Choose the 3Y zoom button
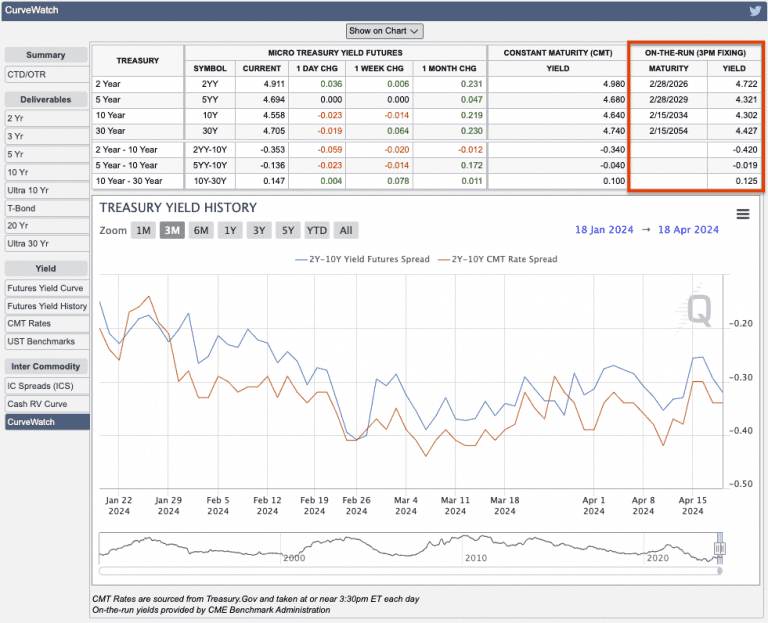Screen dimensions: 768x623 click(259, 230)
